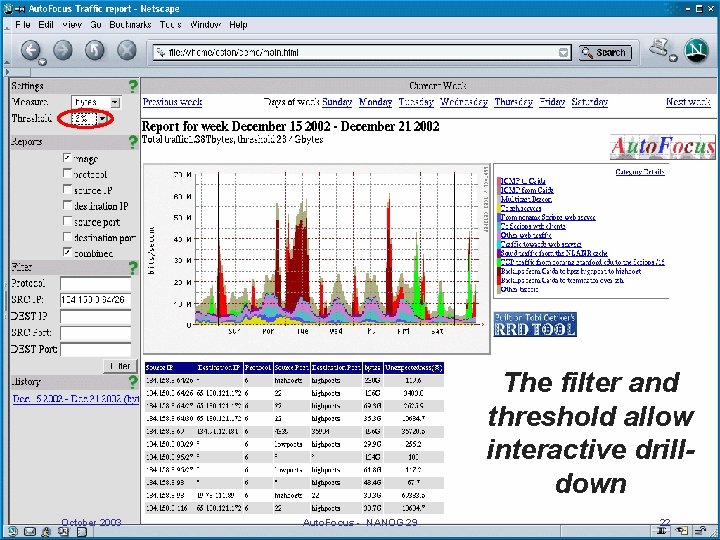Click the Filter button
The width and height of the screenshot is (720, 540).
[120, 366]
